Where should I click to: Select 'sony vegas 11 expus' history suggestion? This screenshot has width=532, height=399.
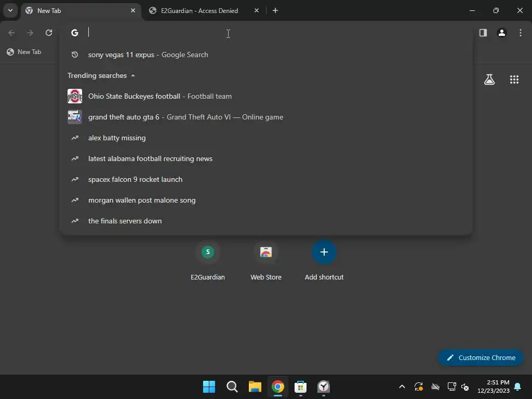266,55
